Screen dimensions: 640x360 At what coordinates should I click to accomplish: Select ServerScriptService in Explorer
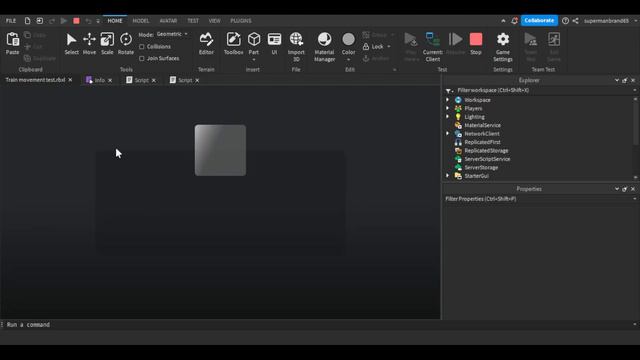tap(487, 159)
